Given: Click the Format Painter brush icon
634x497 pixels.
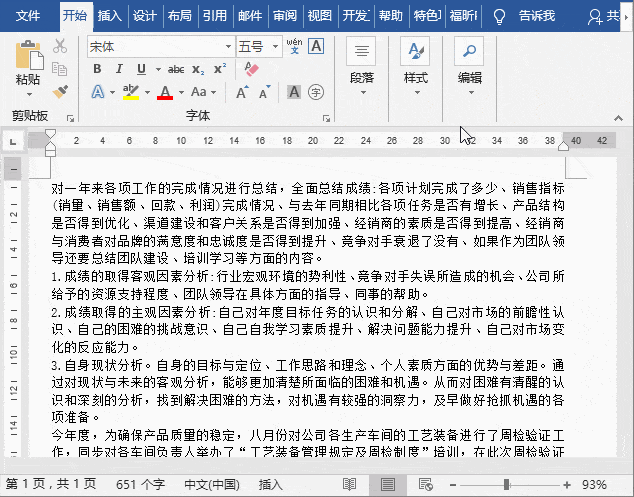Looking at the screenshot, I should pyautogui.click(x=60, y=91).
